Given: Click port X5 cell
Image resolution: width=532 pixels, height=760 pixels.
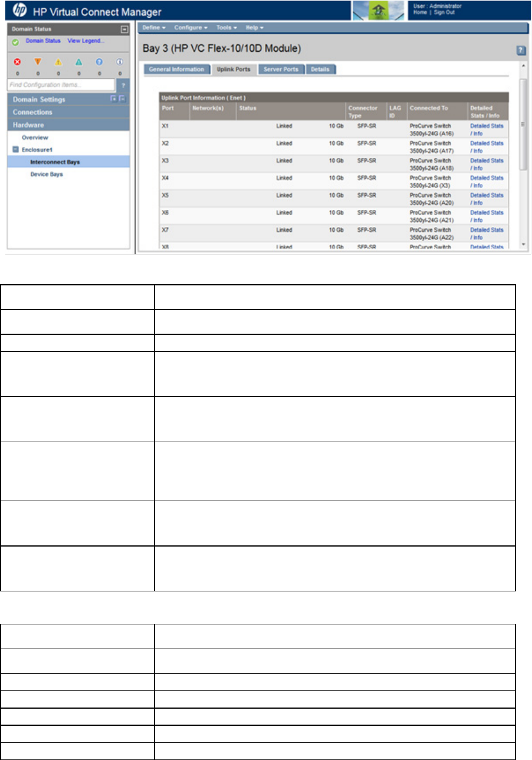Looking at the screenshot, I should [x=165, y=195].
